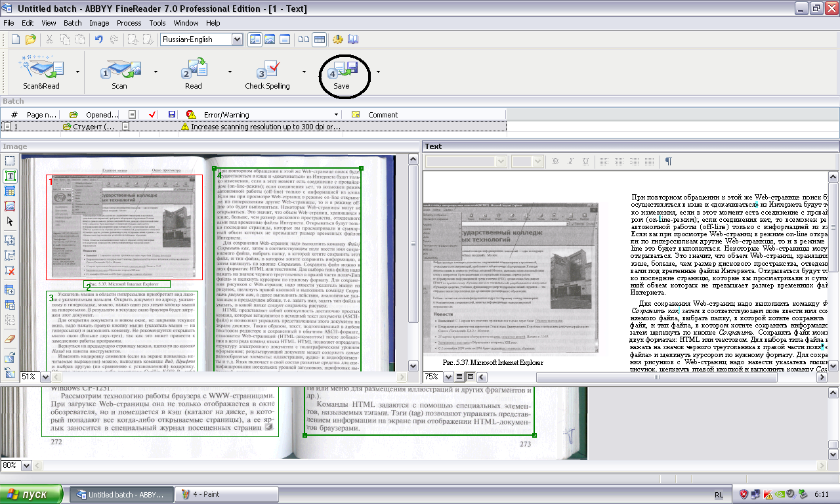Select the Eraser tool

pyautogui.click(x=10, y=339)
